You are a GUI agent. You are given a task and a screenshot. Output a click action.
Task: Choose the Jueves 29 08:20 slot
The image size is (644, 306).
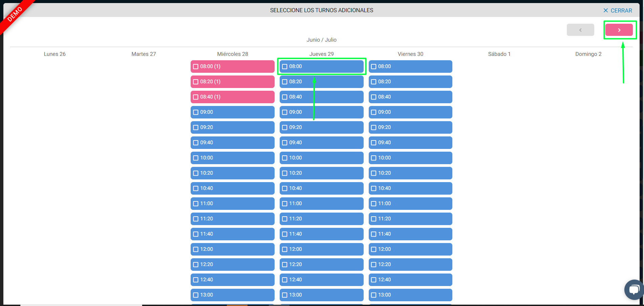[x=321, y=82]
